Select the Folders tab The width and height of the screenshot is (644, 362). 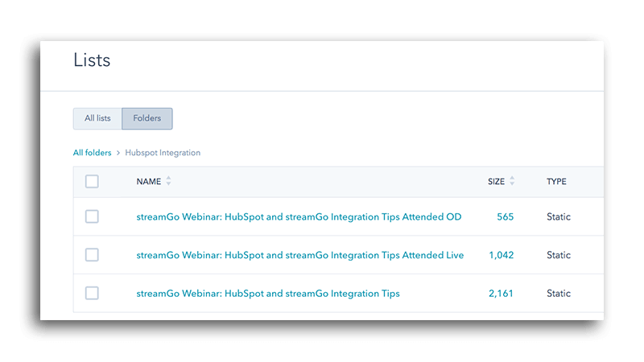click(x=147, y=118)
